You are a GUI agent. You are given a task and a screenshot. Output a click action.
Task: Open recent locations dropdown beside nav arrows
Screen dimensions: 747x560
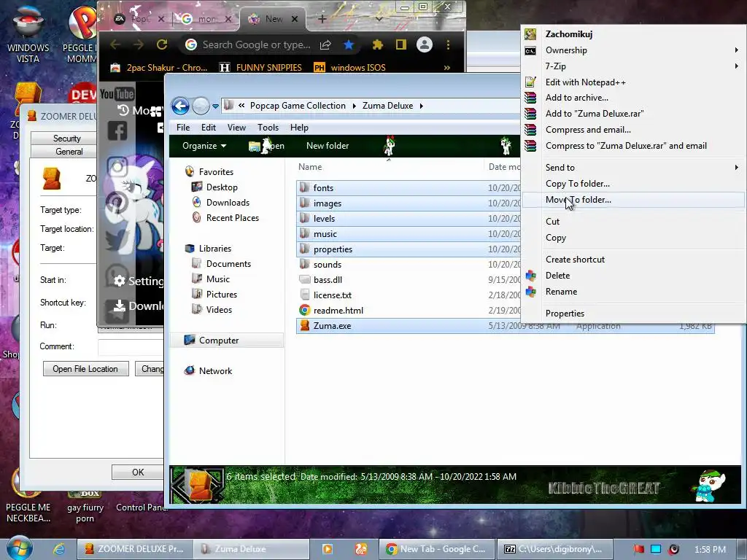coord(215,106)
